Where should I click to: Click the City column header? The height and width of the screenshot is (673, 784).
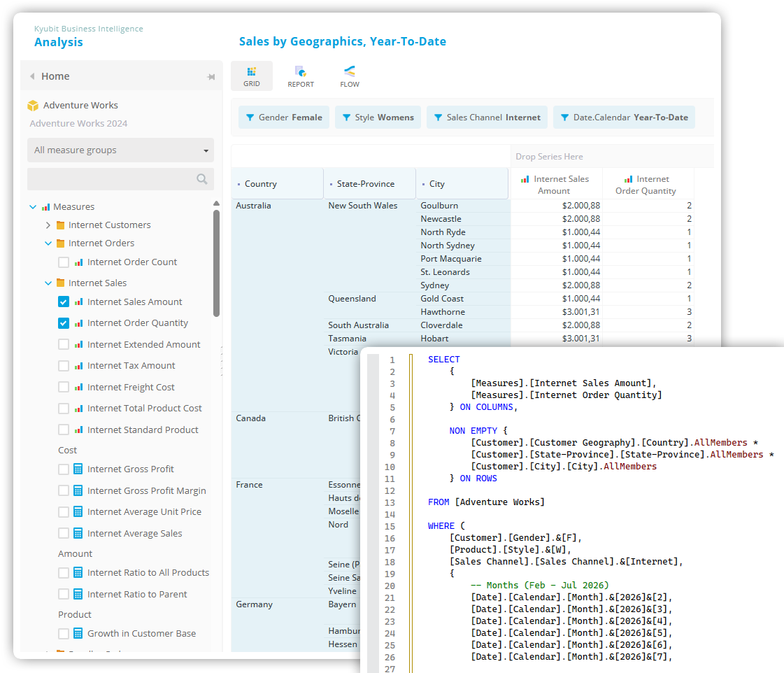click(x=462, y=183)
